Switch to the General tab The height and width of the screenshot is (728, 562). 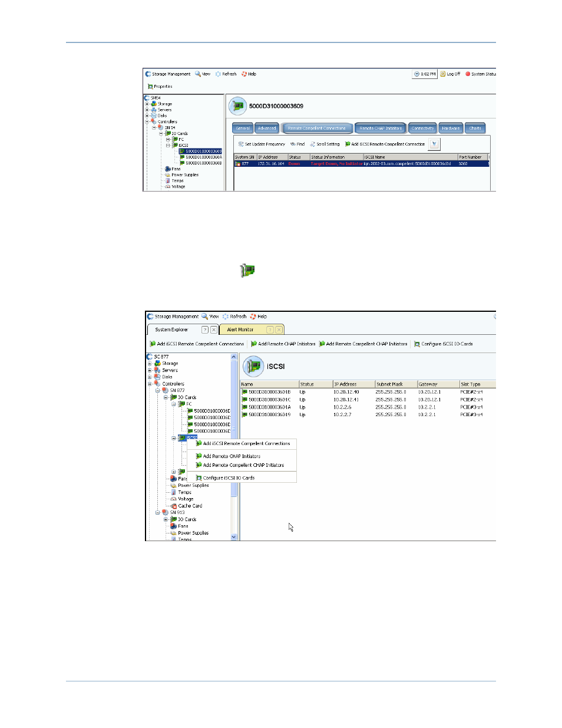[x=243, y=128]
